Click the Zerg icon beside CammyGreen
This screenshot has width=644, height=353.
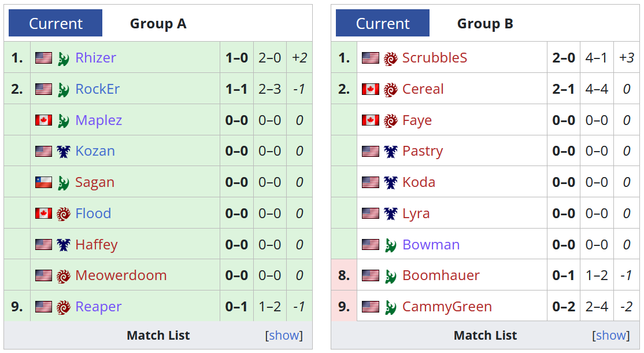point(391,307)
